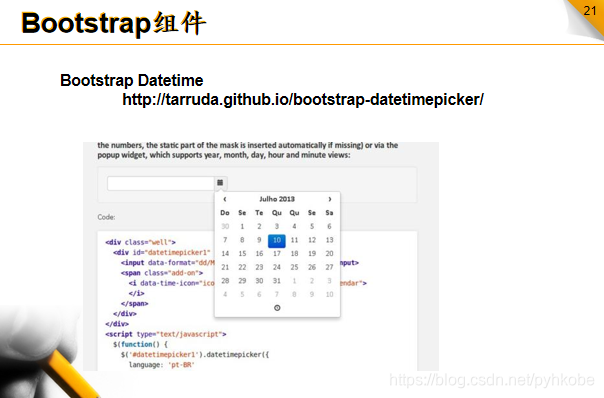Click the code line '<div class="well">'
Screen dimensions: 604x398
[x=140, y=242]
